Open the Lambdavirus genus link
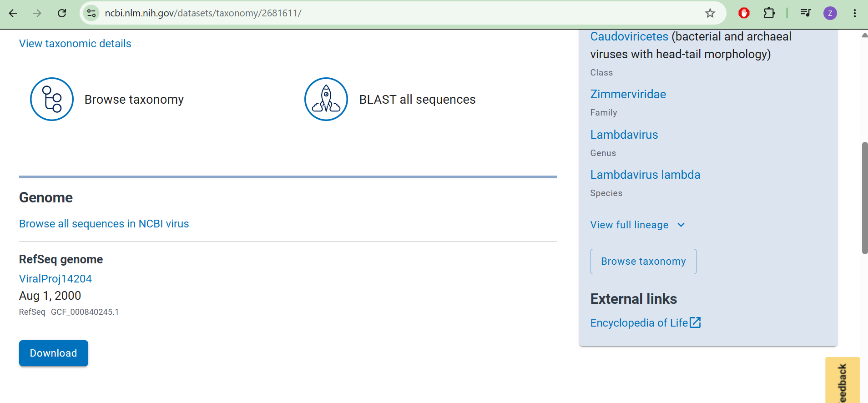 624,135
